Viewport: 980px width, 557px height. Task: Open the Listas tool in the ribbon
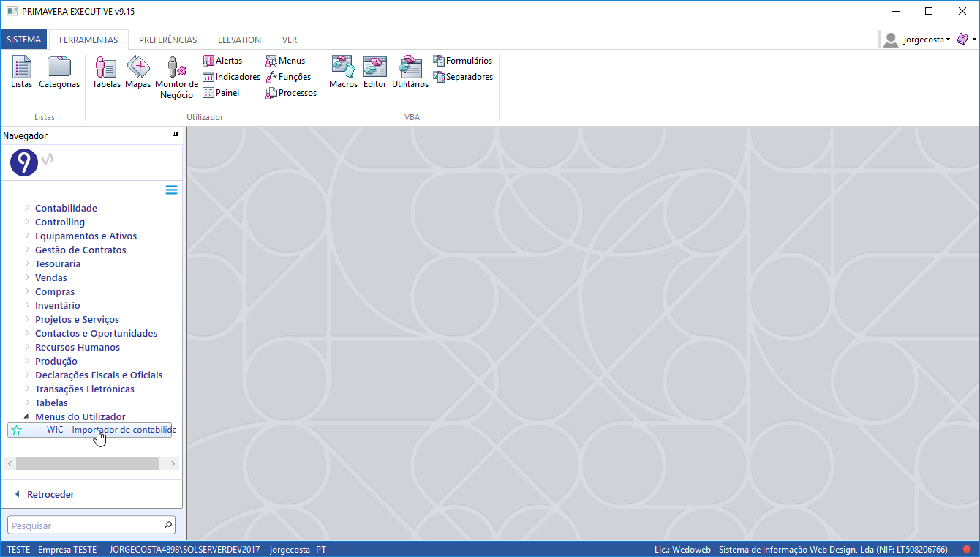point(21,72)
